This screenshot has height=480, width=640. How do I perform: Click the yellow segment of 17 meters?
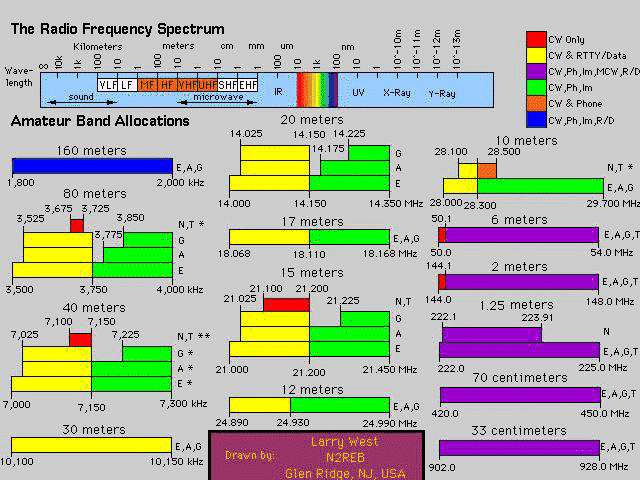tap(269, 237)
